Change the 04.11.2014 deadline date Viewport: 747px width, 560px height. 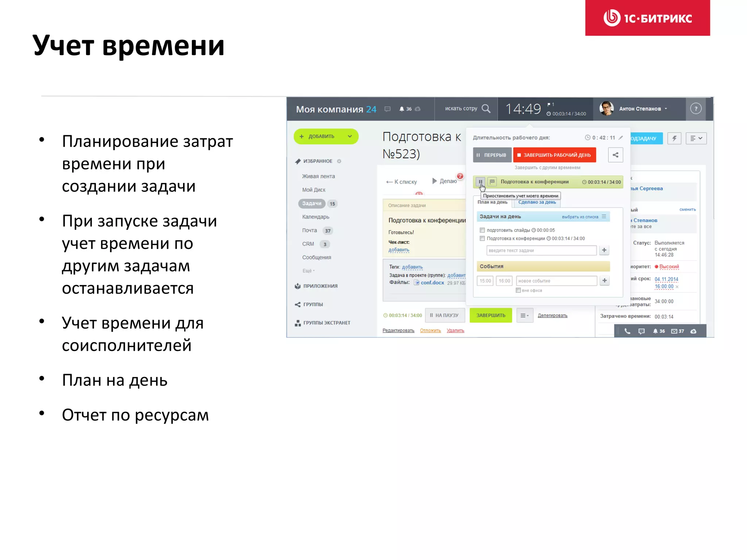tap(666, 279)
